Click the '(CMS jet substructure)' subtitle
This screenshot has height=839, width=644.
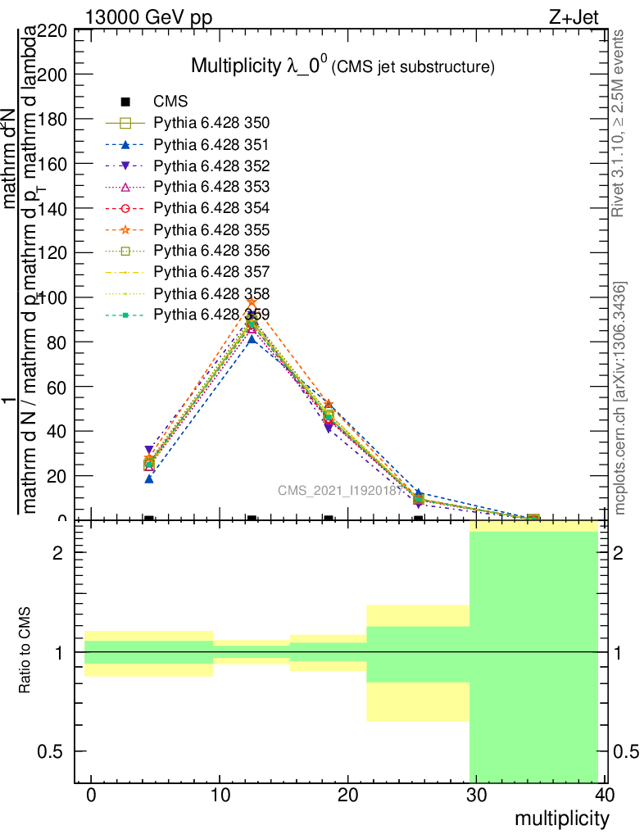413,67
